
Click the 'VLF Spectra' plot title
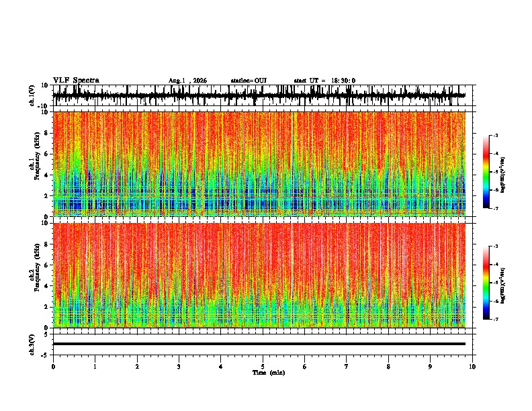pos(76,81)
